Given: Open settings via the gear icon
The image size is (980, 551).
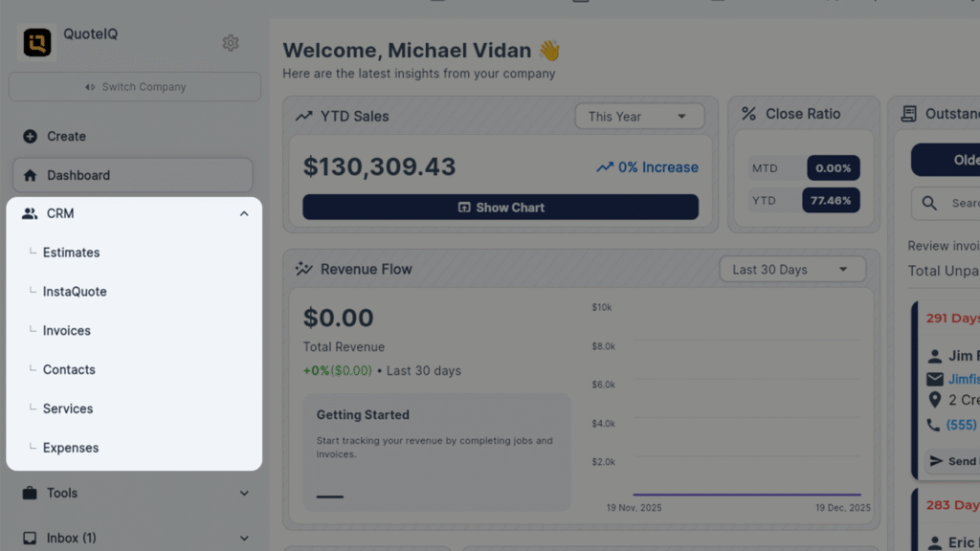Looking at the screenshot, I should (x=230, y=43).
